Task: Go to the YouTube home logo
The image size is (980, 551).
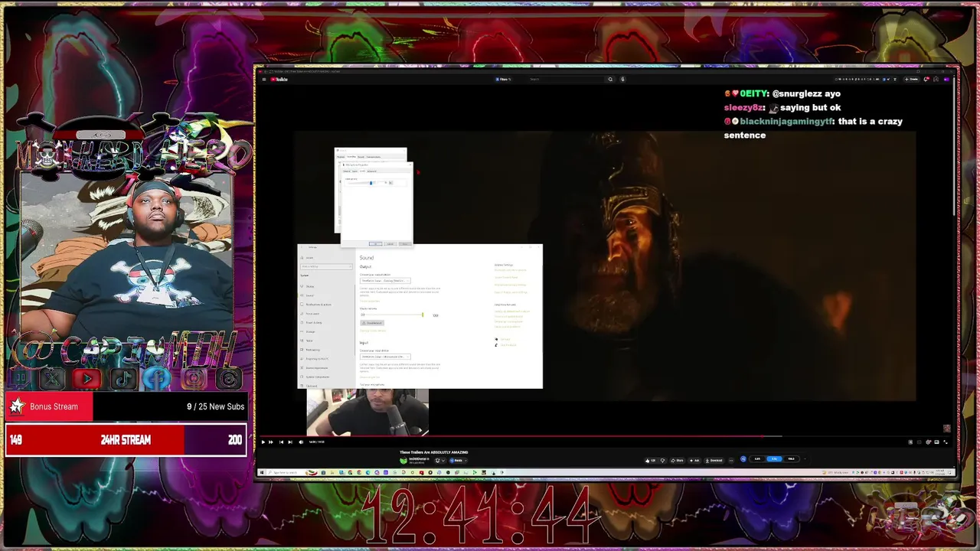Action: click(280, 79)
